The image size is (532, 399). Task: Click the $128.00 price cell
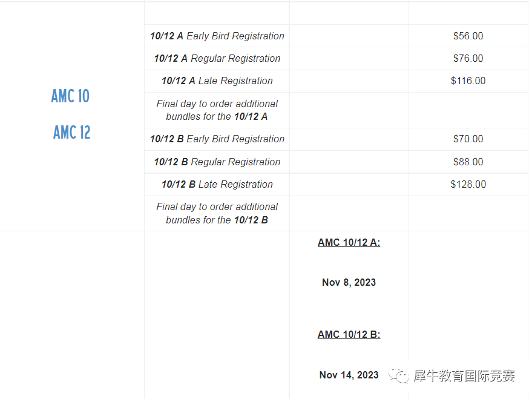(468, 184)
